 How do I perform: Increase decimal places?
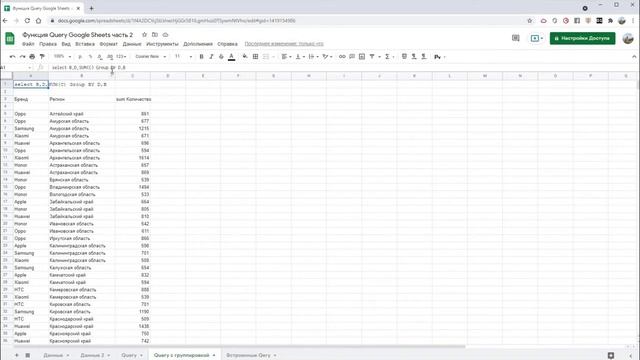tap(110, 57)
